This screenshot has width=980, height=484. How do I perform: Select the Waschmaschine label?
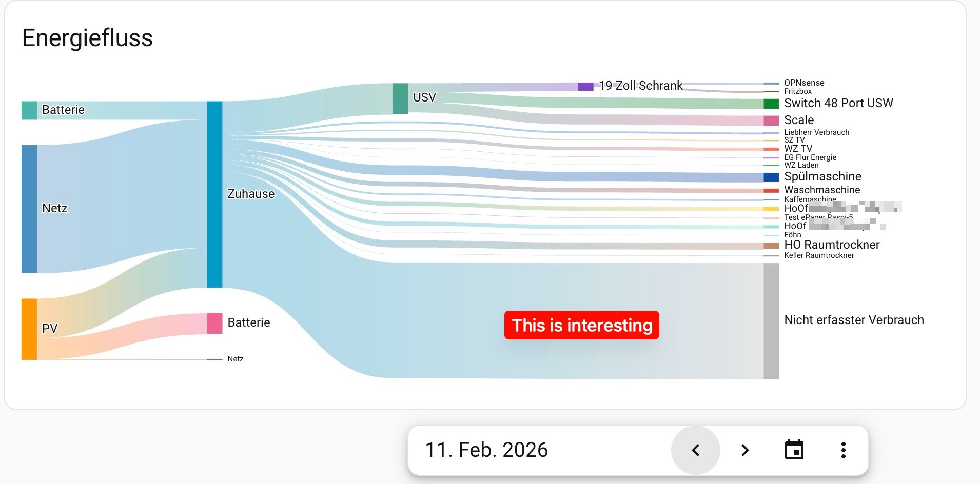tap(822, 190)
